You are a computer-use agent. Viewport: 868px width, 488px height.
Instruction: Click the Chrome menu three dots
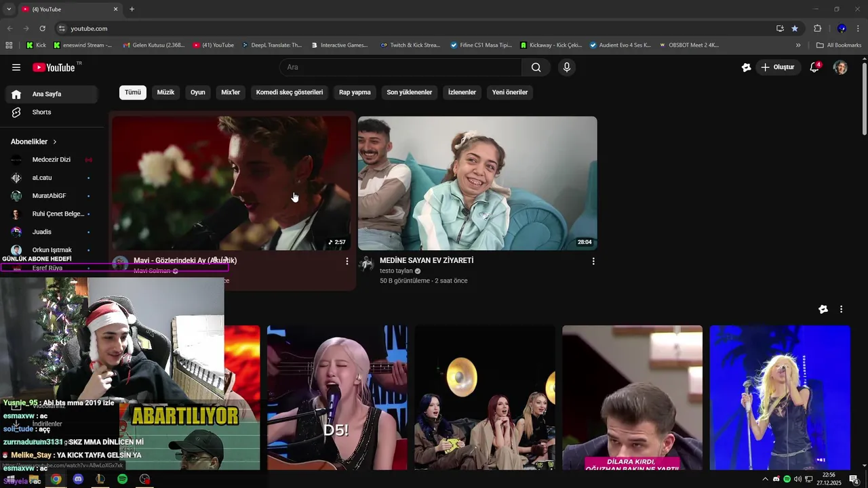tap(858, 28)
